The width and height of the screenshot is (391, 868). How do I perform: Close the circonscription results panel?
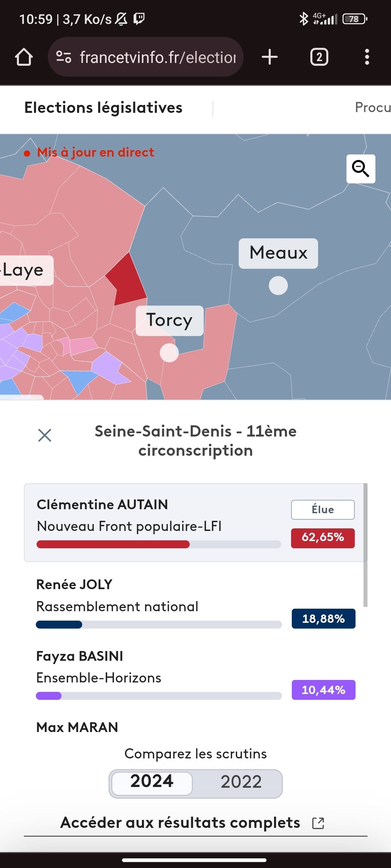coord(45,435)
